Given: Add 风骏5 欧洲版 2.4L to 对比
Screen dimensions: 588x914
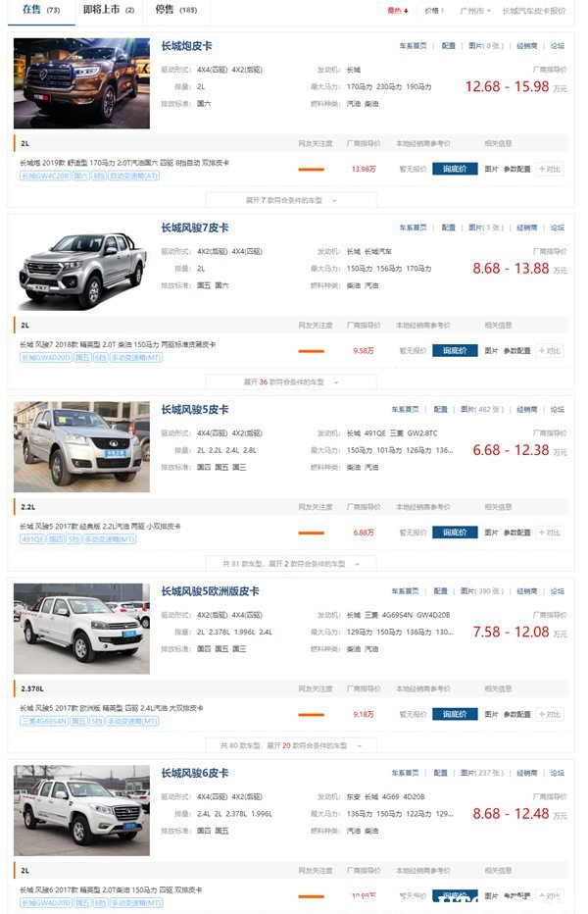Looking at the screenshot, I should click(549, 715).
